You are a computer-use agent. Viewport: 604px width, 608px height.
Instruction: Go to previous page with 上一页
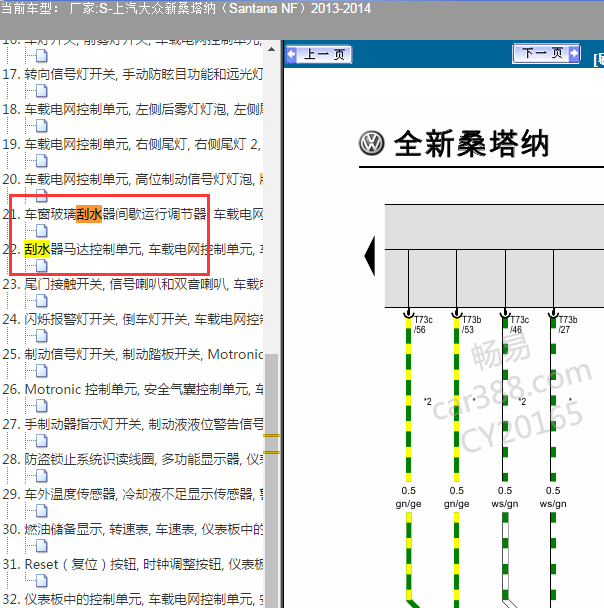(319, 54)
